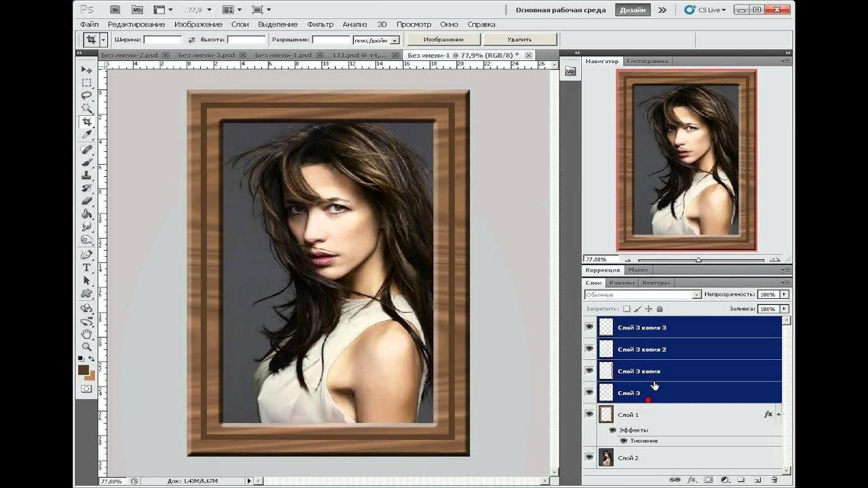Image resolution: width=868 pixels, height=488 pixels.
Task: Select the Type tool
Action: click(x=87, y=268)
